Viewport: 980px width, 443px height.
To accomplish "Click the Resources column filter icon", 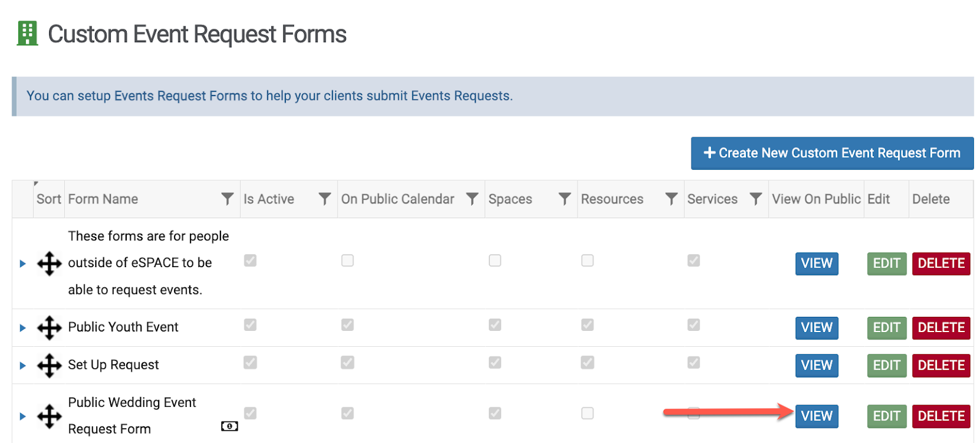I will point(671,199).
